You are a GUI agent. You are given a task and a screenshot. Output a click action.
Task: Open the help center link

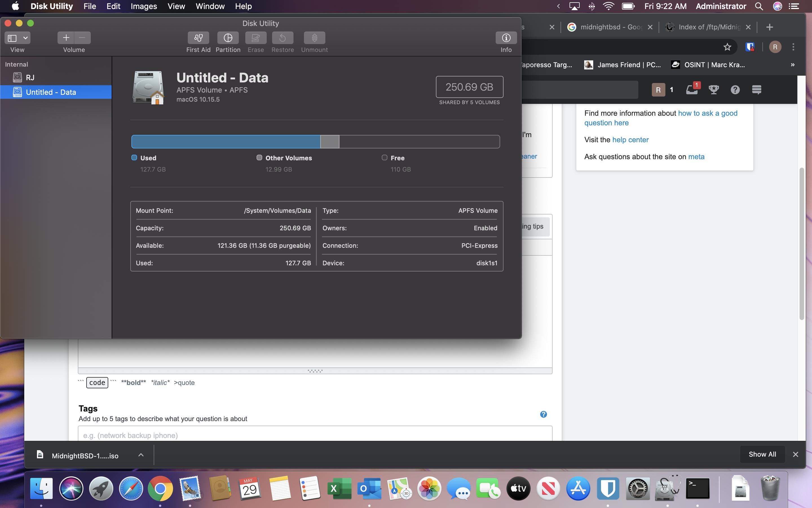[630, 140]
